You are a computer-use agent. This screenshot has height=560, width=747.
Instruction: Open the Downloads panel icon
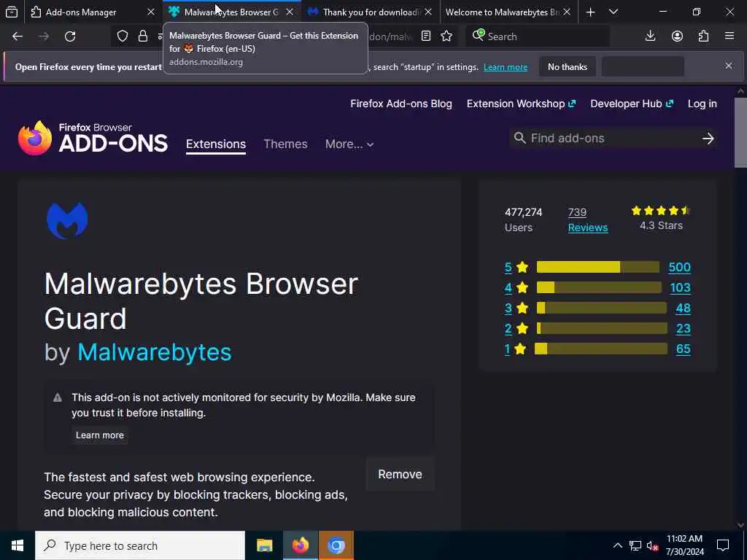click(x=650, y=36)
